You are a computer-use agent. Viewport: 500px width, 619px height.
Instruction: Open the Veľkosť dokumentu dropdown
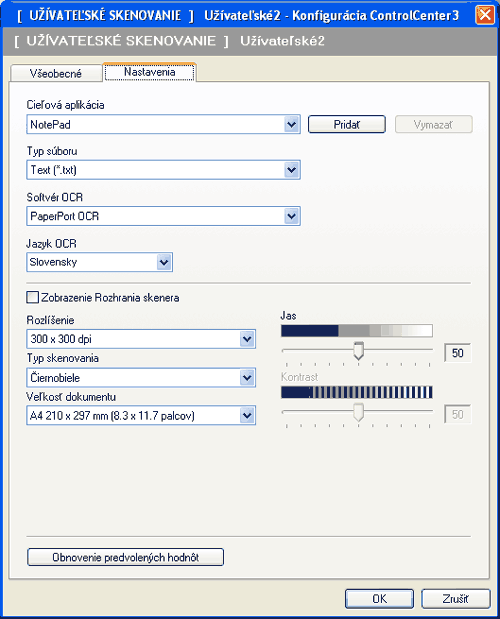coord(247,415)
